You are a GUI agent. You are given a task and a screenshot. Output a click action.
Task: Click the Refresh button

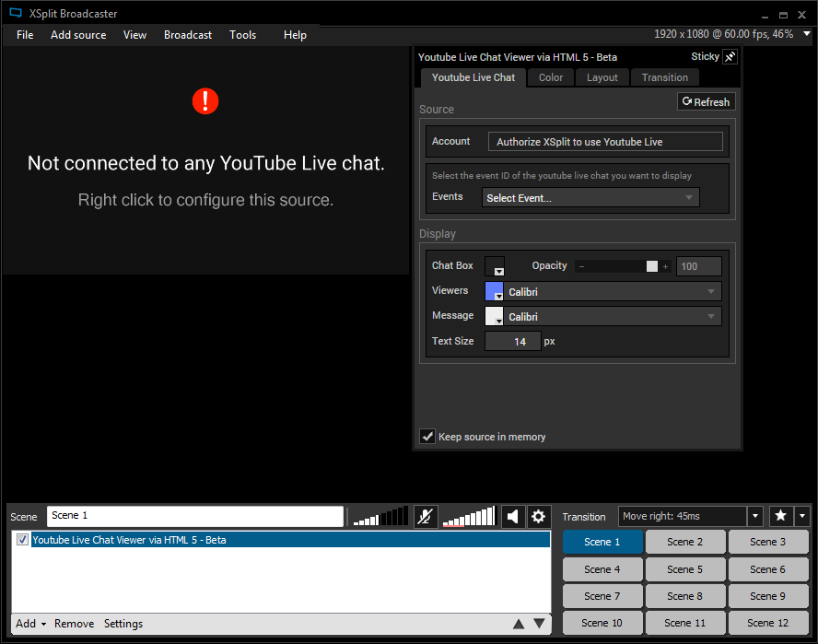coord(706,101)
